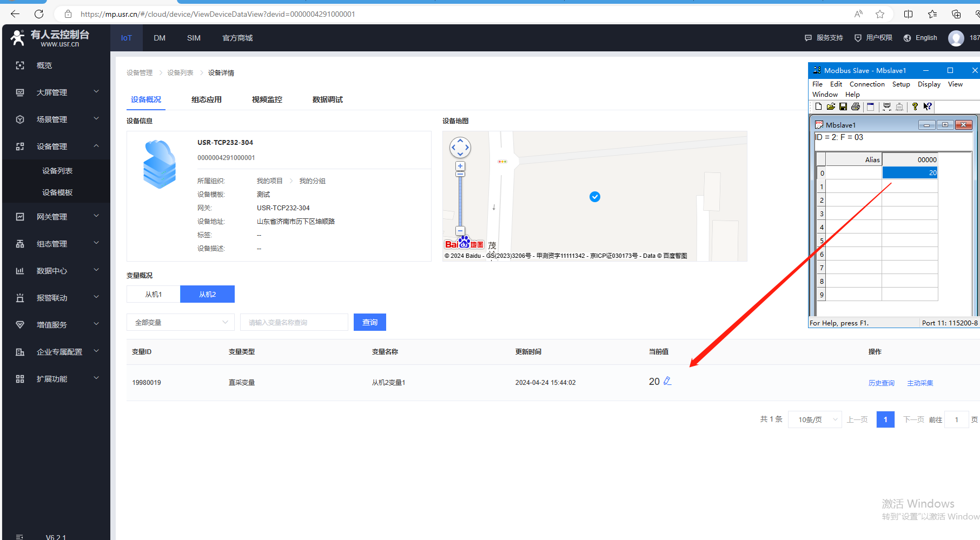Expand 场景管理 sidebar menu
Screen dimensions: 980x540
point(56,119)
